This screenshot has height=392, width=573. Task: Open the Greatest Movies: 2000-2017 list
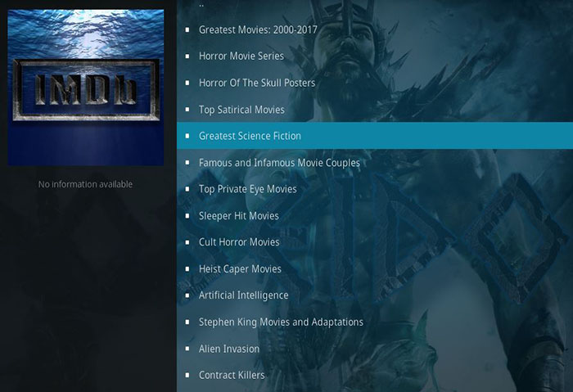click(375, 29)
